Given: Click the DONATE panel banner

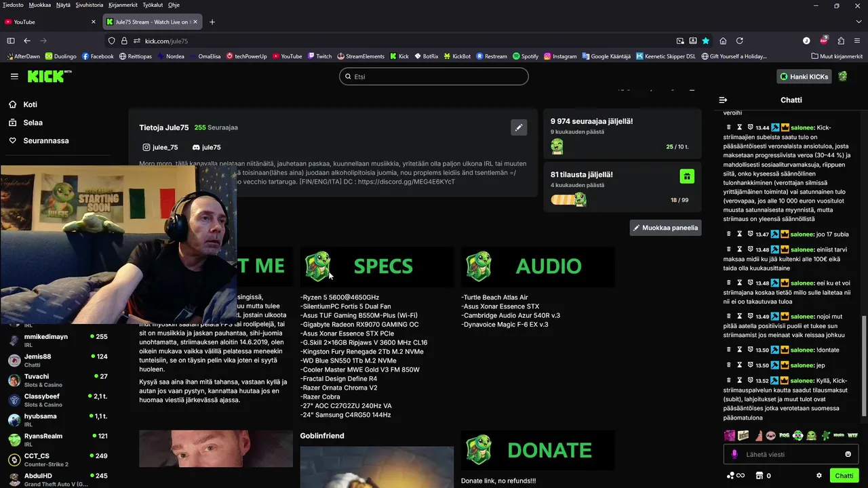Looking at the screenshot, I should 538,450.
